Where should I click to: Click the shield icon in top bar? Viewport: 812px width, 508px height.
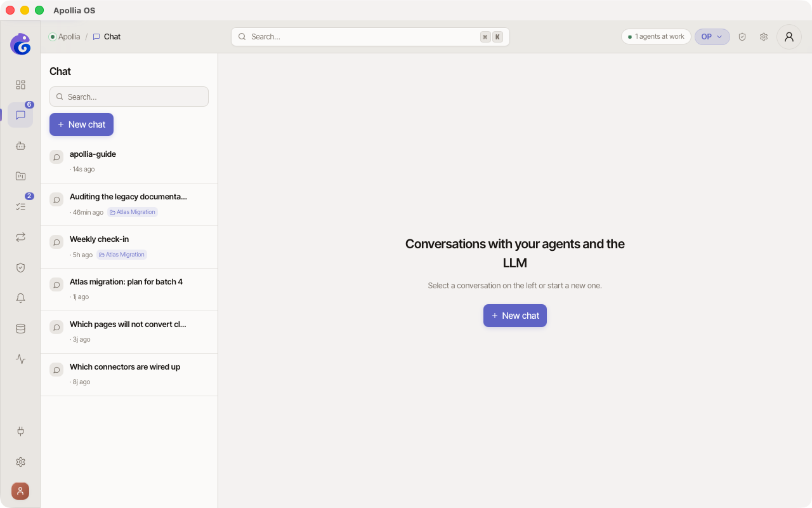click(x=742, y=37)
